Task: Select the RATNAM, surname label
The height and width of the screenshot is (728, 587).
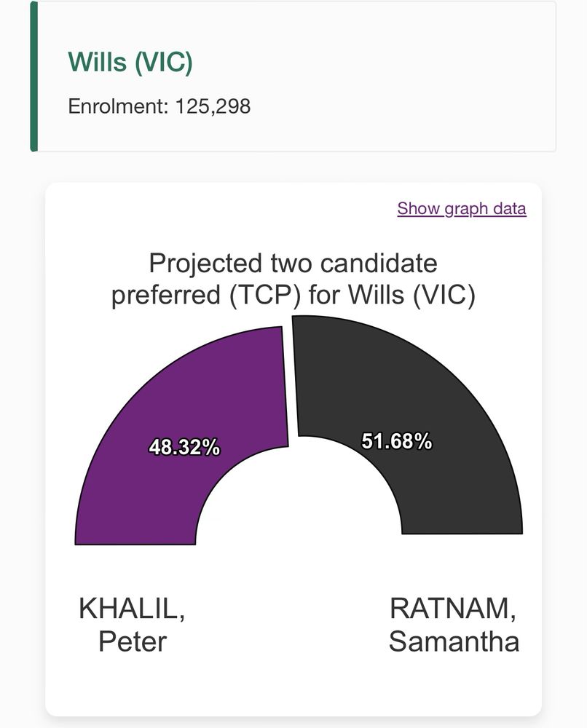Action: point(453,608)
